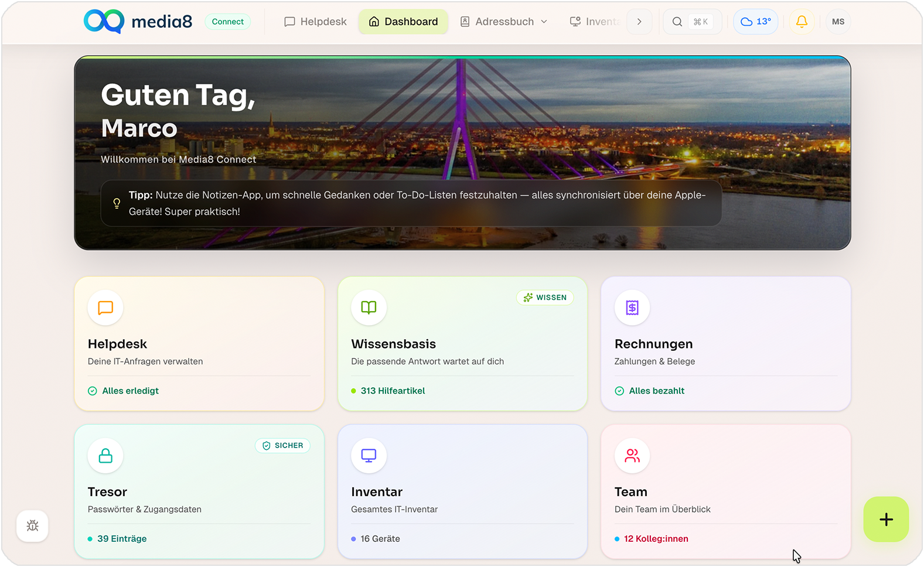The image size is (924, 567).
Task: Click the Dashboard house icon
Action: coord(374,22)
